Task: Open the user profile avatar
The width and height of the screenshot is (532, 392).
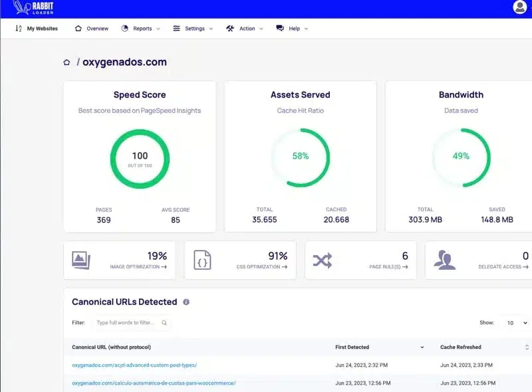Action: point(520,7)
